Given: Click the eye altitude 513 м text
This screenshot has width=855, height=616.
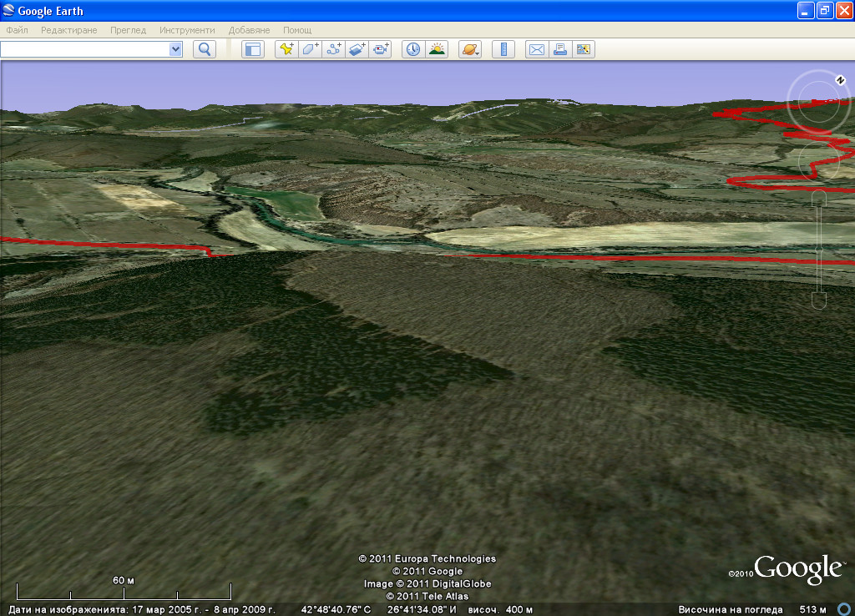Looking at the screenshot, I should pos(752,609).
